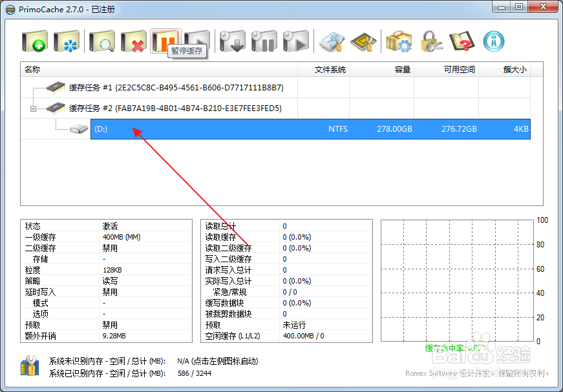
Task: Click the 延时写入 label
Action: 40,292
